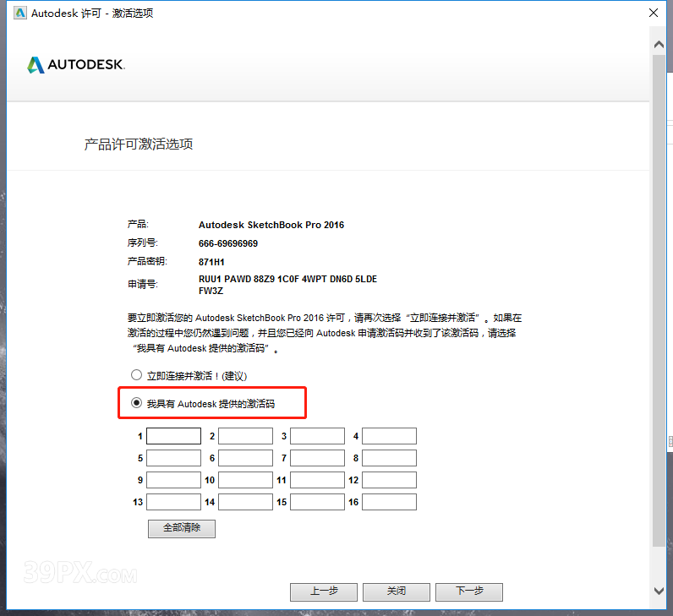Screen dimensions: 673x616
Task: Click the 关闭 close button
Action: (x=397, y=592)
